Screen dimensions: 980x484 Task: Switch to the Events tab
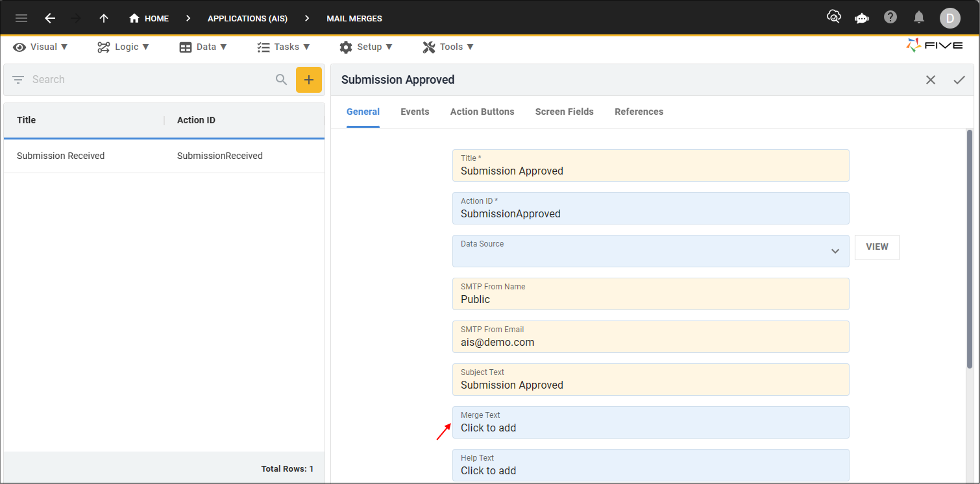(415, 112)
